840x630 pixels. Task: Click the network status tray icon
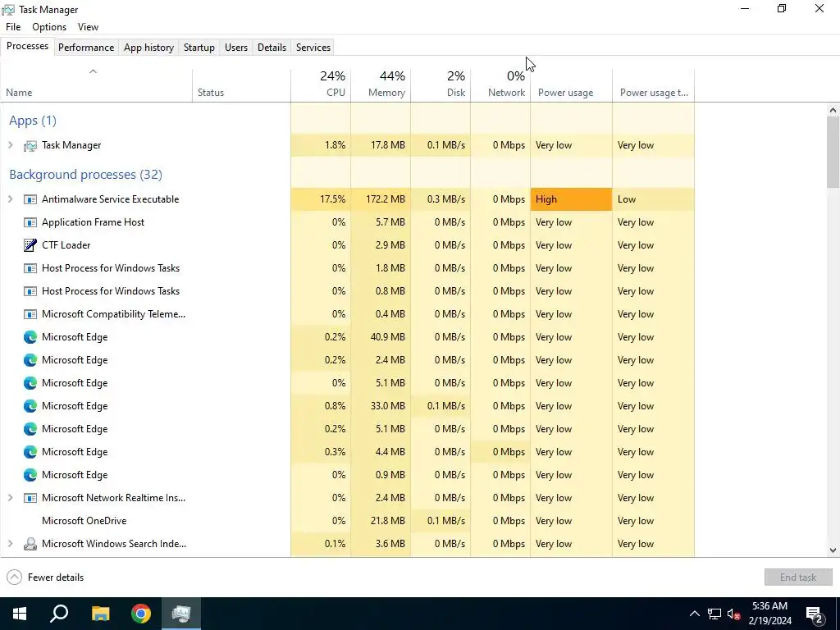click(714, 614)
